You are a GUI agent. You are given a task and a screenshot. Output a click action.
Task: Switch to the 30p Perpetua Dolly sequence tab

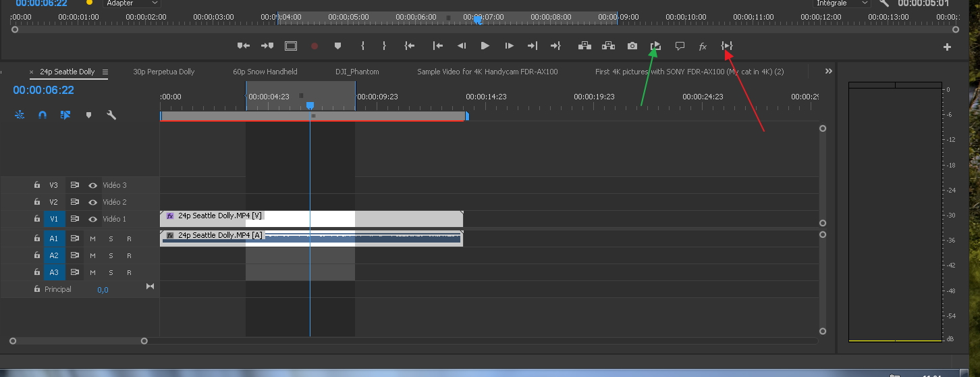[x=163, y=72]
